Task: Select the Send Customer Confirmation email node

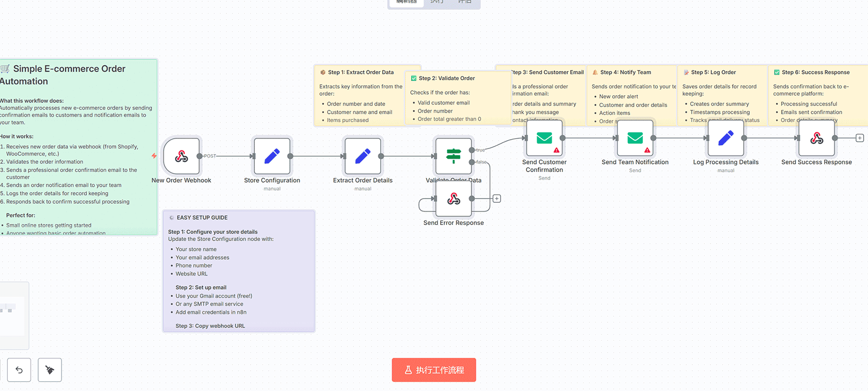Action: [x=544, y=138]
